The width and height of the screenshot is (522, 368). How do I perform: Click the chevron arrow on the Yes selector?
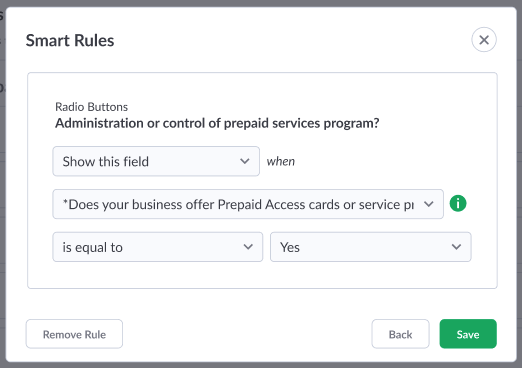[456, 247]
